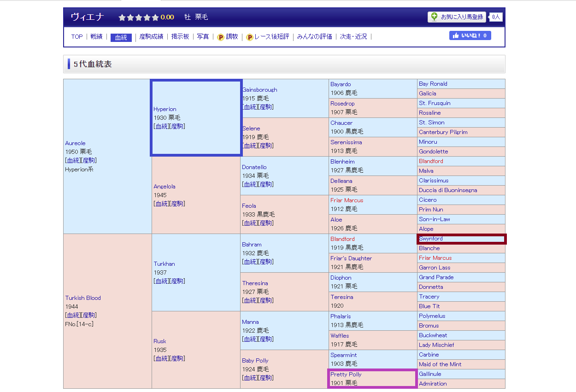
Task: Open the Serenissima horse link
Action: coord(346,142)
